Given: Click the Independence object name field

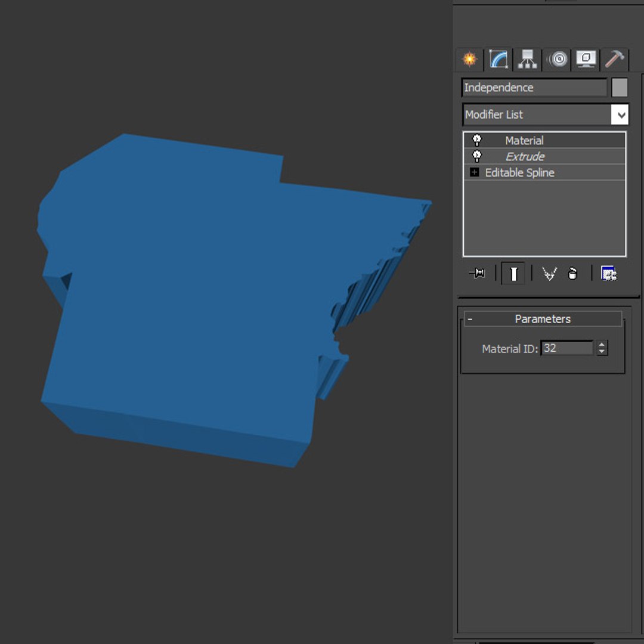Looking at the screenshot, I should pos(534,88).
